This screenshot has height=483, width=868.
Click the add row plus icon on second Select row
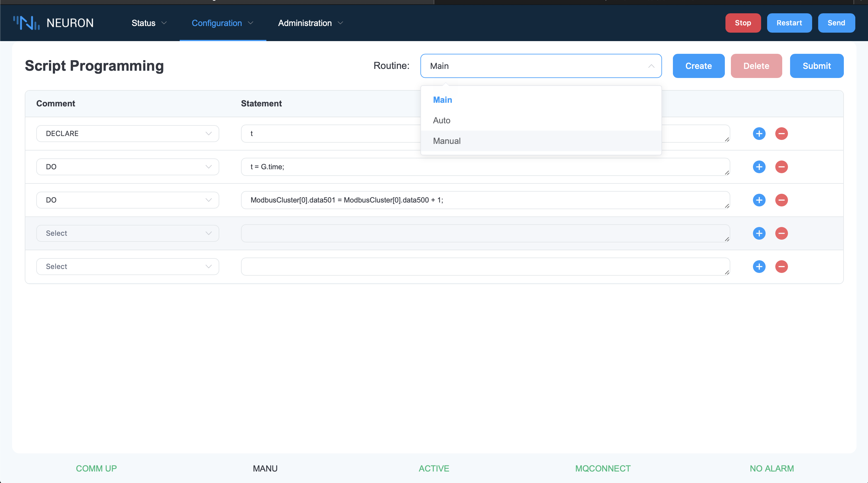coord(759,267)
